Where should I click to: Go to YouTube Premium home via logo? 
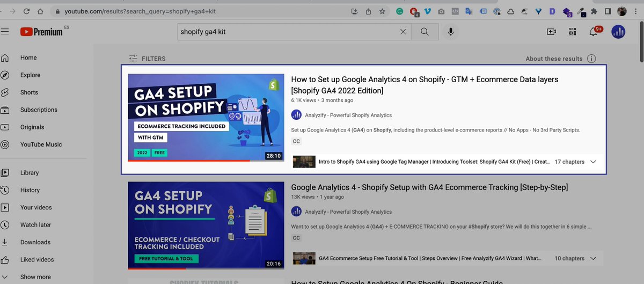tap(42, 32)
